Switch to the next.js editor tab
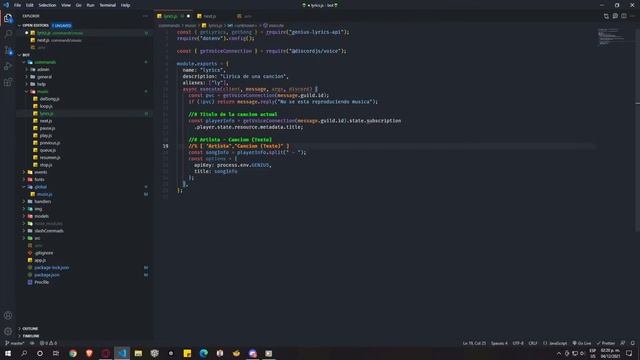 (x=209, y=16)
